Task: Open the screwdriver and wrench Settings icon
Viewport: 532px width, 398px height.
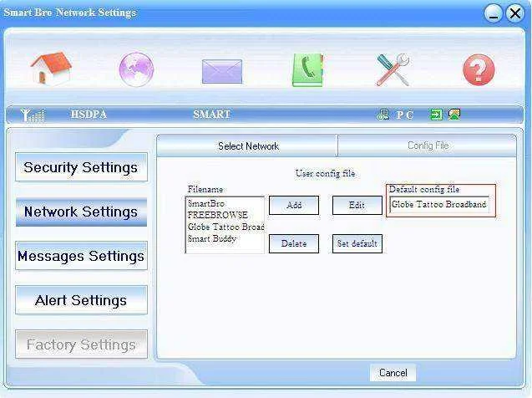Action: coord(393,69)
